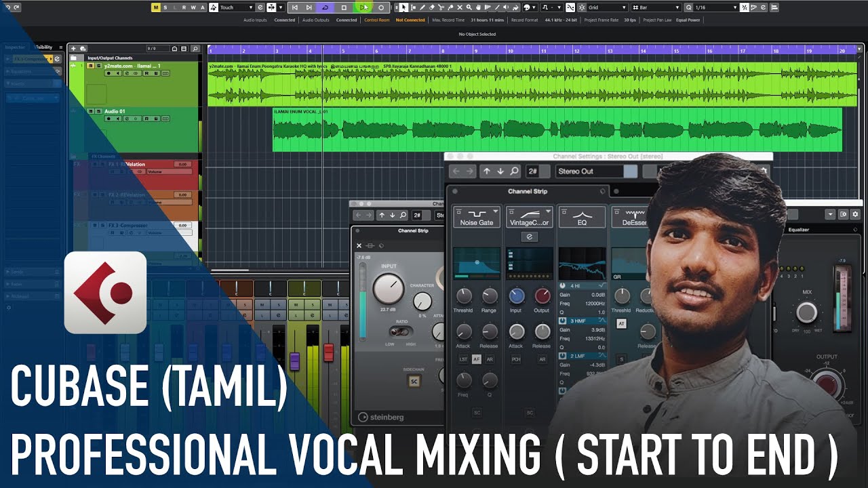Click the EQ module header in channel strip
The height and width of the screenshot is (488, 868).
pos(581,217)
